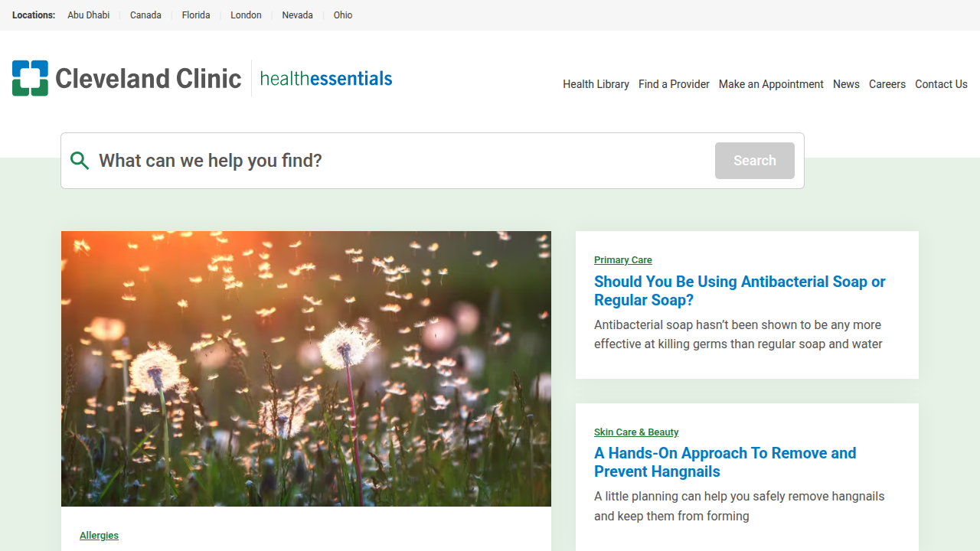Open the Skin Care & Beauty category link
Screen dimensions: 980x551
[636, 432]
